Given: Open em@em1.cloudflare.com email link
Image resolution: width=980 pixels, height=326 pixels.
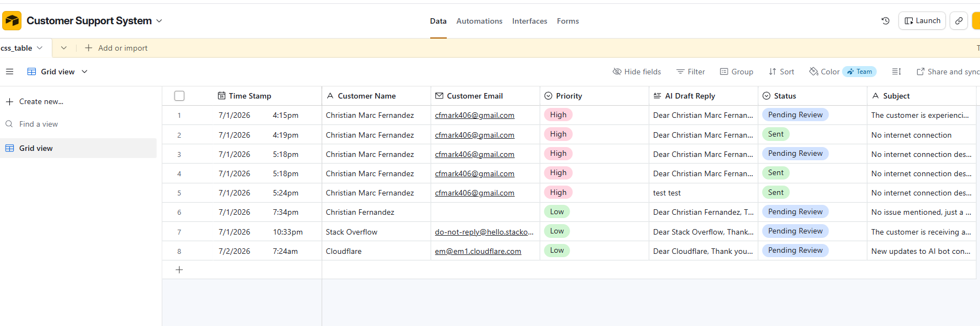Looking at the screenshot, I should click(x=478, y=251).
